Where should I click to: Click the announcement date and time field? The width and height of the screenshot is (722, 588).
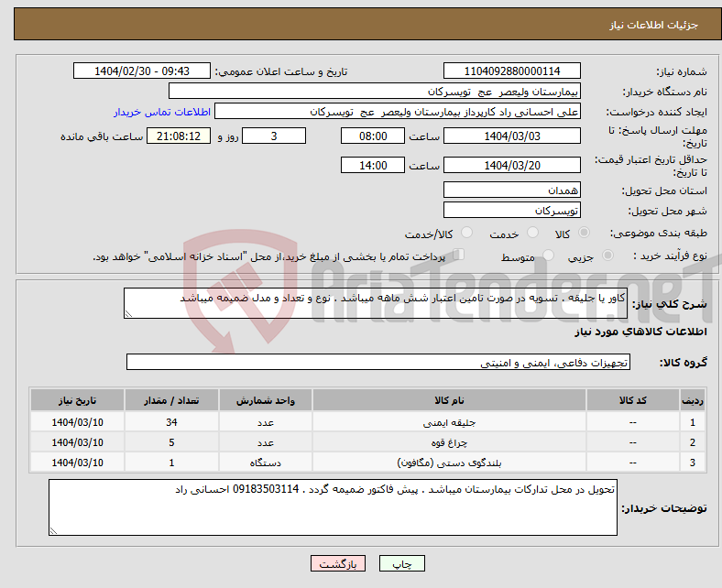tap(142, 71)
